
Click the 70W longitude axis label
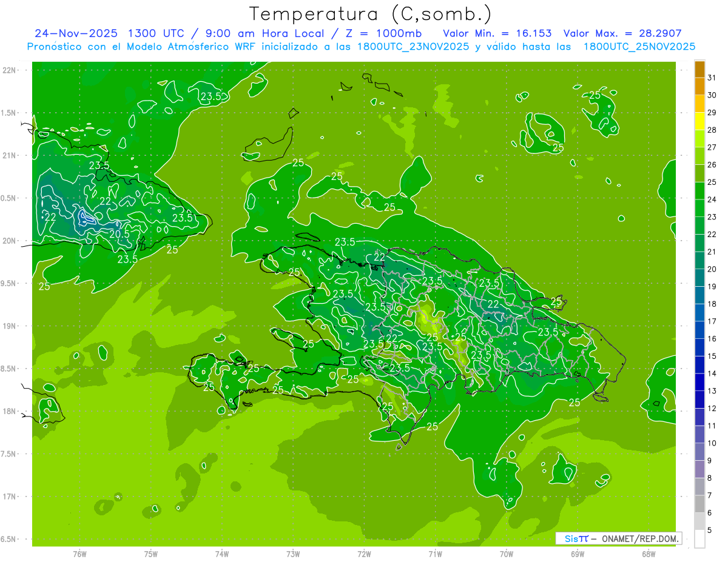507,554
